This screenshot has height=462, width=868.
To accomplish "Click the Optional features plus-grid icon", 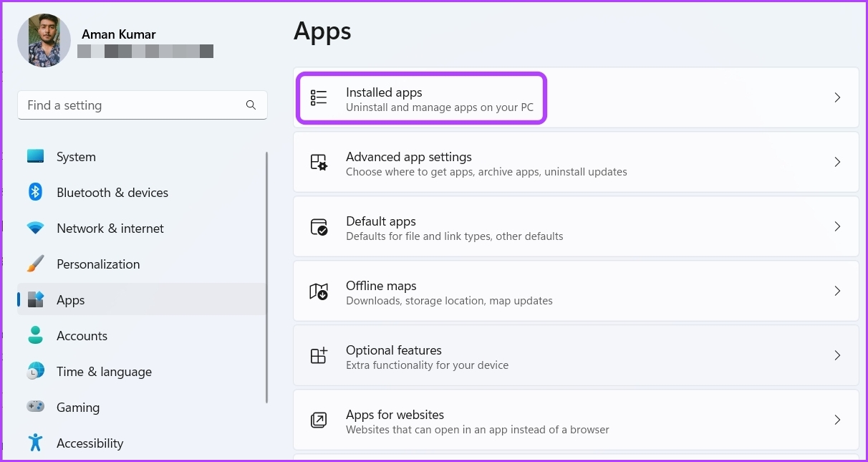I will tap(319, 356).
